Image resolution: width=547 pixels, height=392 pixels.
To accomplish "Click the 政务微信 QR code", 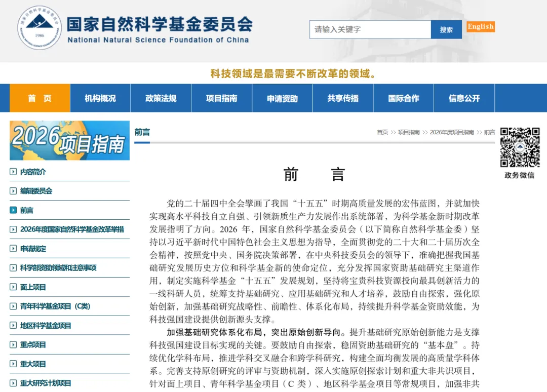I will (520, 147).
